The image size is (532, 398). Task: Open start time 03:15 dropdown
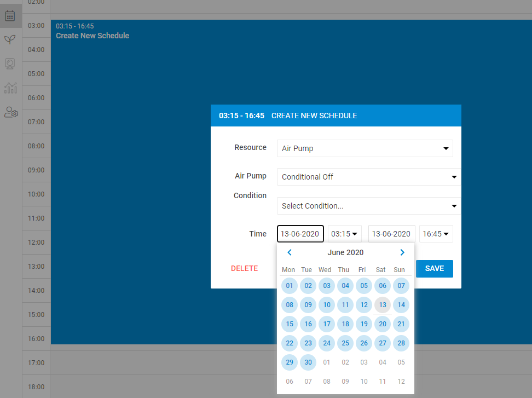(x=344, y=234)
